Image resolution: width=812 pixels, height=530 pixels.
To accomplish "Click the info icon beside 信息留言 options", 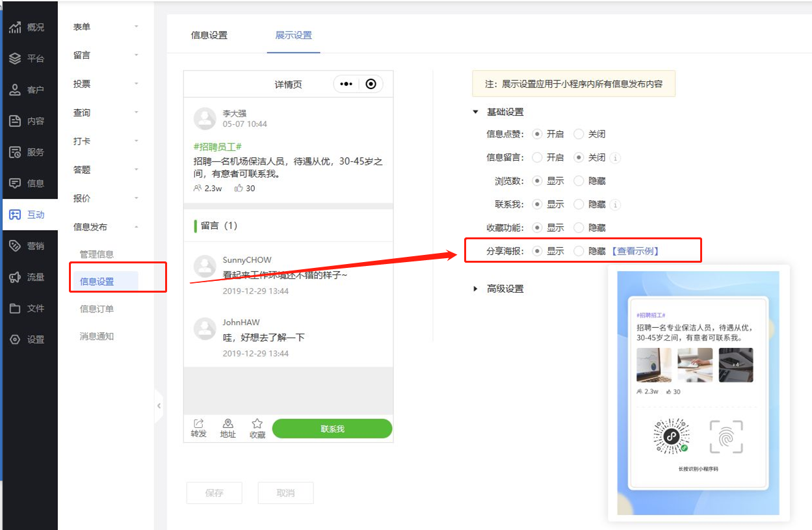I will pos(615,157).
